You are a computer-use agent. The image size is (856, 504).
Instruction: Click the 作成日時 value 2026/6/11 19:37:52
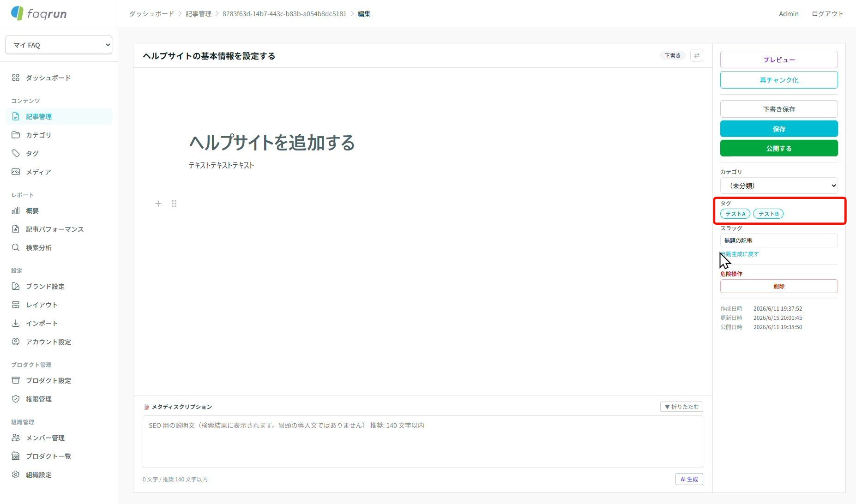pyautogui.click(x=778, y=308)
